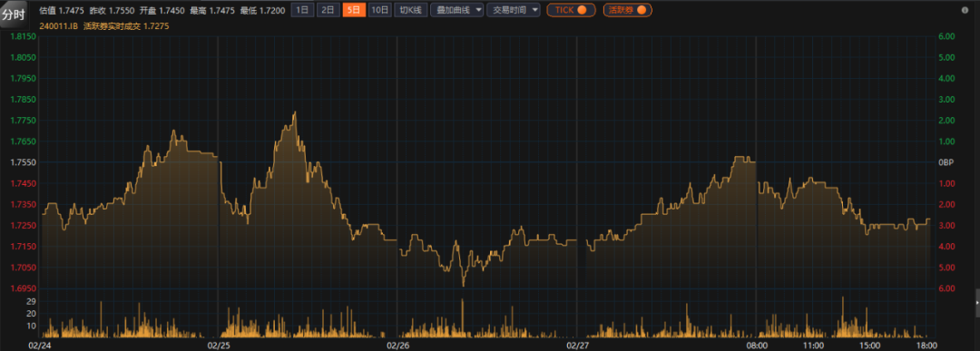Click the 02/24 date marker
The width and height of the screenshot is (980, 351).
click(39, 345)
